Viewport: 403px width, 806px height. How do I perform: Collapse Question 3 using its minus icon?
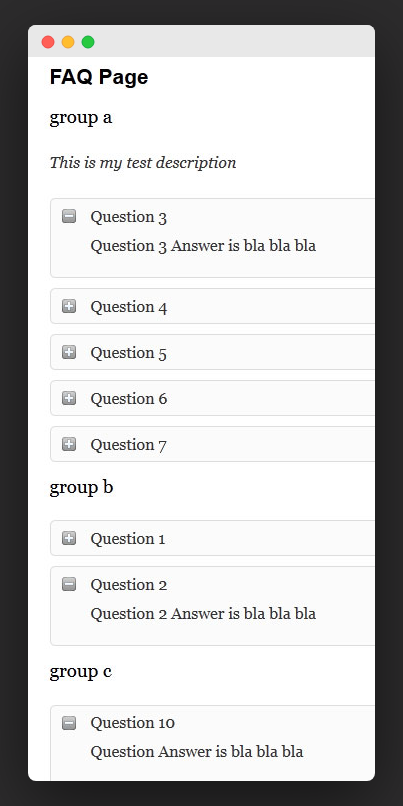click(x=69, y=216)
